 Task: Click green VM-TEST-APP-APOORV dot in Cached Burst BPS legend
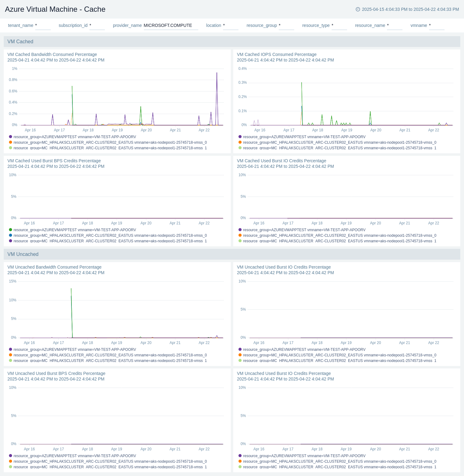pos(11,230)
